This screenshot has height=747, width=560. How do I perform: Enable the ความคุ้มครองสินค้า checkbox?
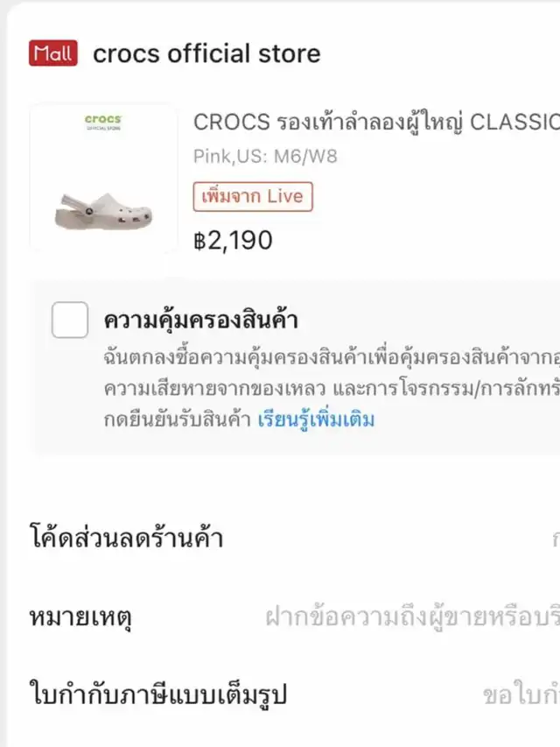70,320
